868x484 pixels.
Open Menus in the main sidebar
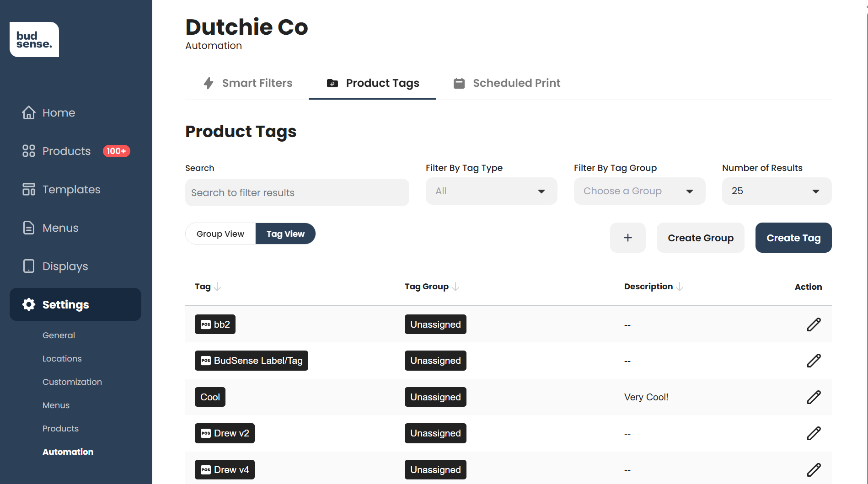[x=75, y=228]
